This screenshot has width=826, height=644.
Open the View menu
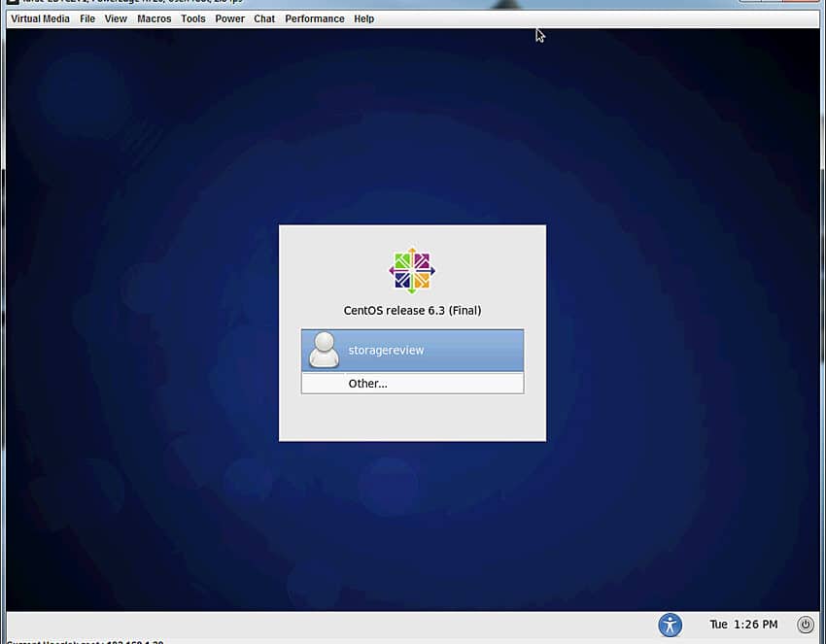[x=116, y=19]
